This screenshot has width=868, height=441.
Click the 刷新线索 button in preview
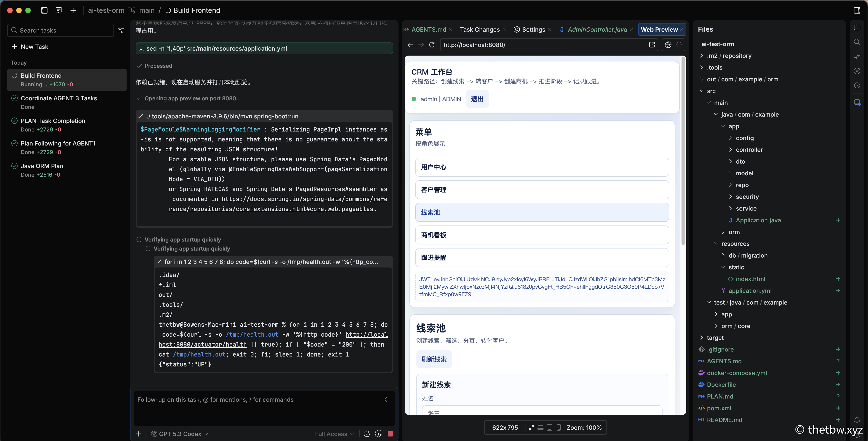[434, 359]
